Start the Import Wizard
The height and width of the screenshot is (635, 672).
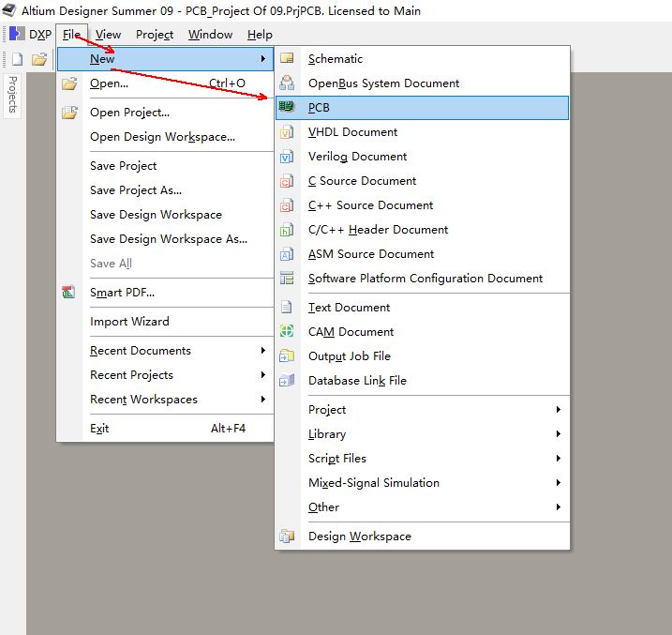click(165, 322)
